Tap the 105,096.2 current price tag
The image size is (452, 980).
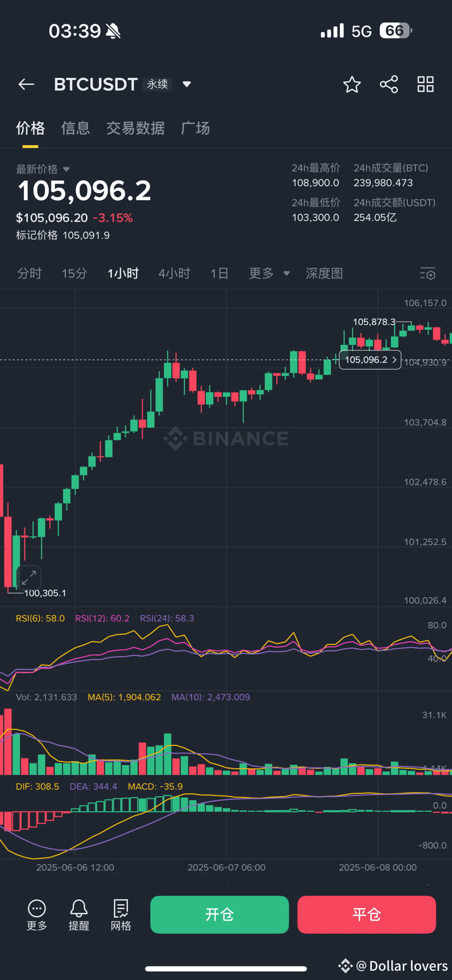click(x=370, y=360)
